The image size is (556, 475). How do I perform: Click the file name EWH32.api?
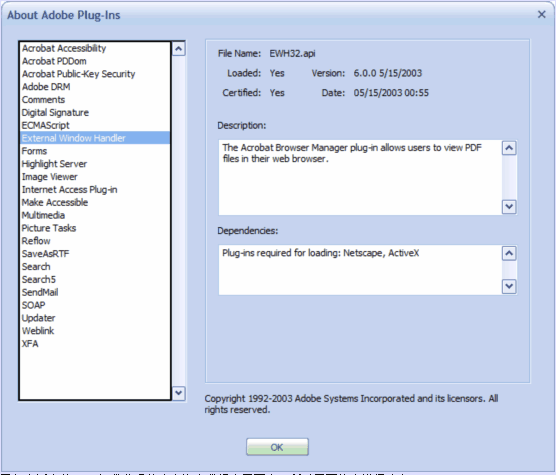click(x=292, y=54)
